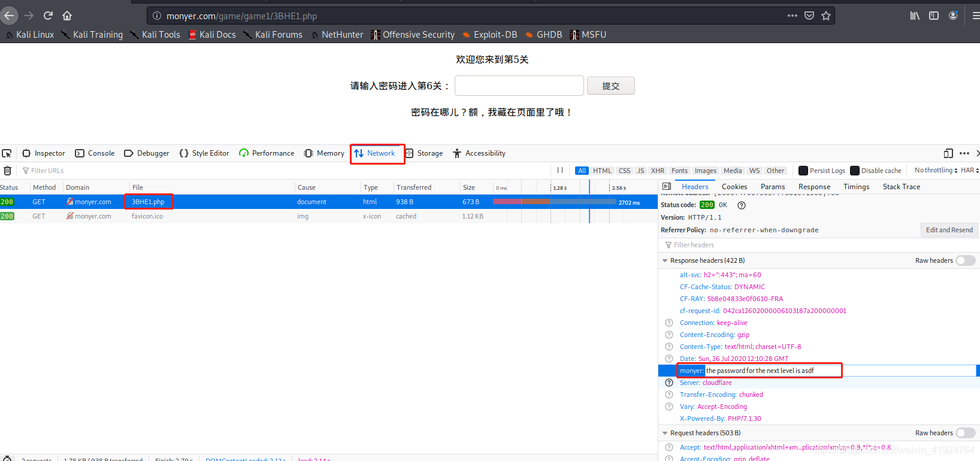Pause network recording

click(560, 171)
